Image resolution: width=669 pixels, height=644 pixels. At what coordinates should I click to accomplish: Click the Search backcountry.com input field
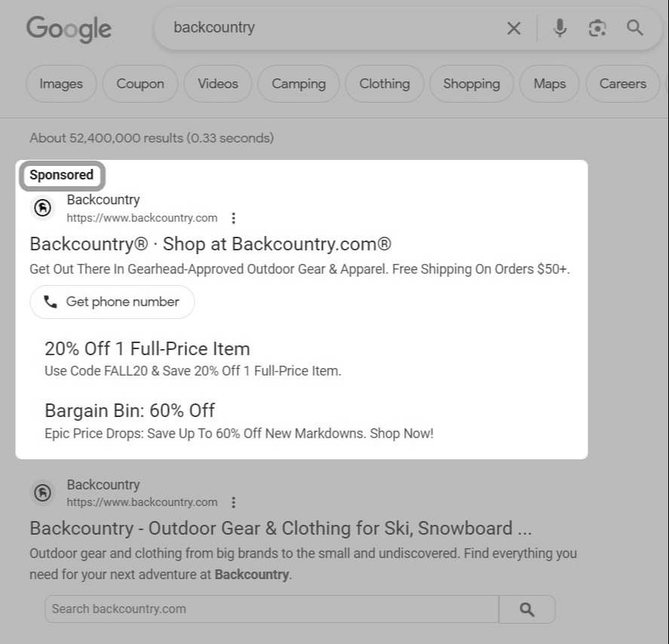click(x=272, y=609)
